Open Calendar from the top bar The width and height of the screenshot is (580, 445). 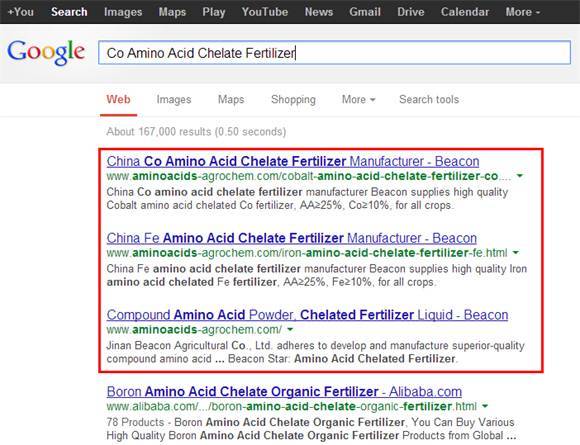465,12
